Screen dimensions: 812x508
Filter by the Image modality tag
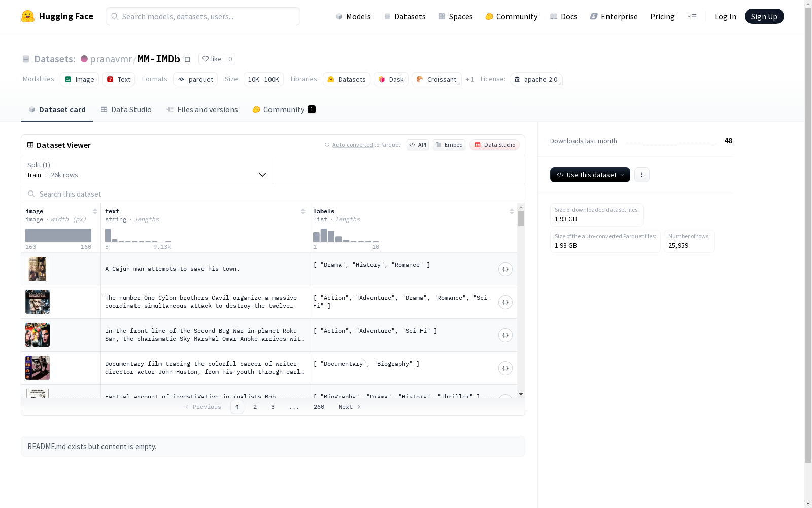79,79
